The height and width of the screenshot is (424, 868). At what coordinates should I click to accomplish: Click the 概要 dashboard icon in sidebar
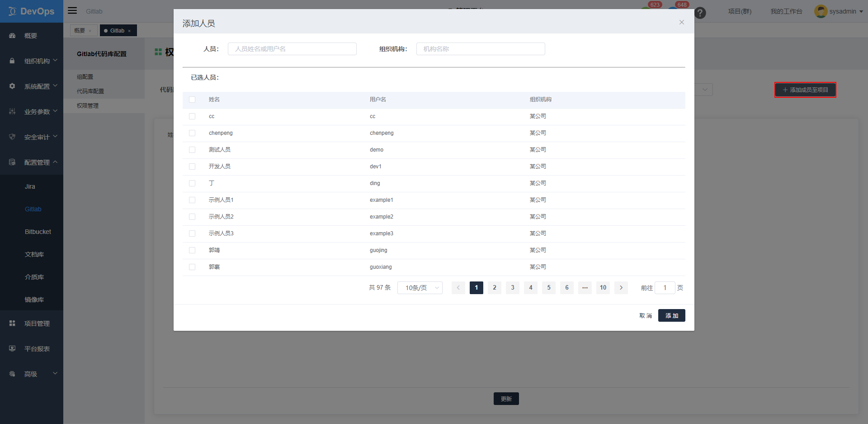(x=12, y=36)
